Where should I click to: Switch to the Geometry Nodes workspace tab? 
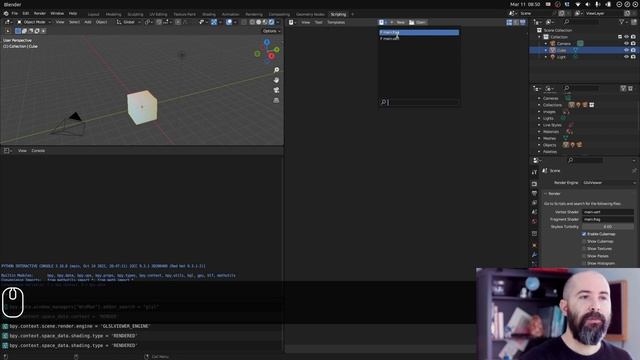click(310, 14)
